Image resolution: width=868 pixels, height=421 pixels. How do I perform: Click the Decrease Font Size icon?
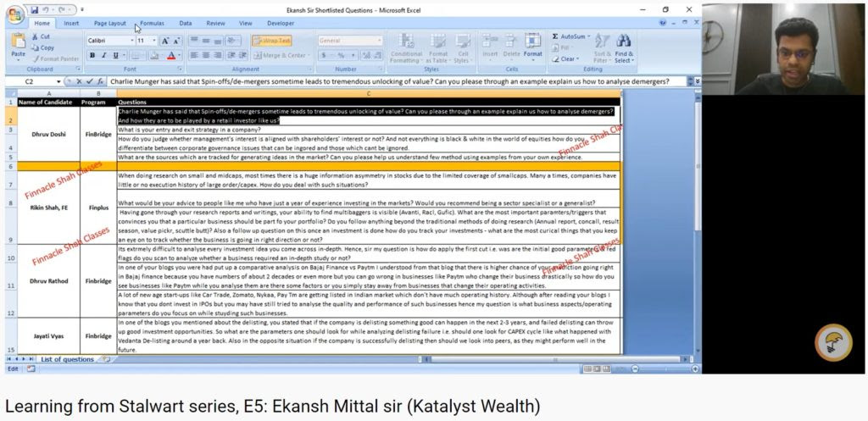(176, 41)
